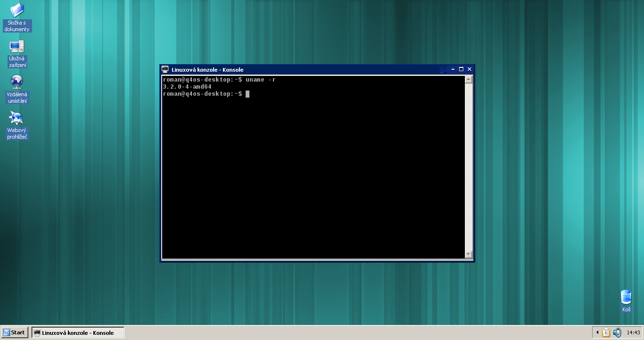Image resolution: width=644 pixels, height=340 pixels.
Task: Click the Konsole scrollbar up arrow
Action: point(469,80)
